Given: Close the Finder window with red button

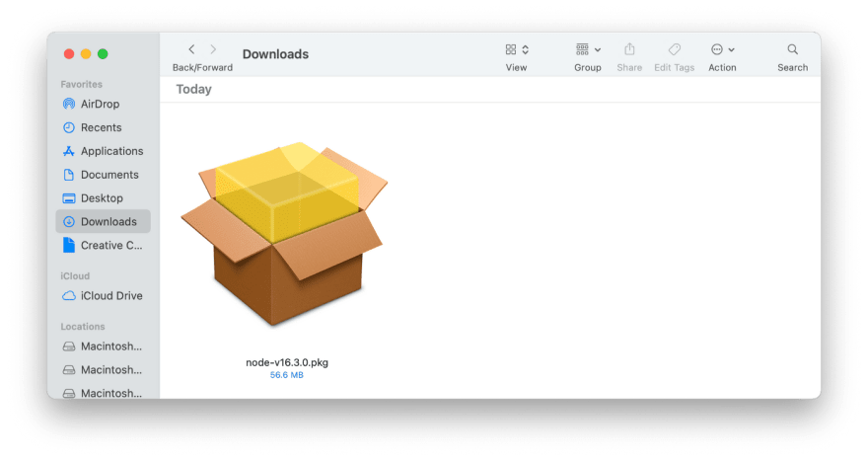Looking at the screenshot, I should pyautogui.click(x=69, y=53).
